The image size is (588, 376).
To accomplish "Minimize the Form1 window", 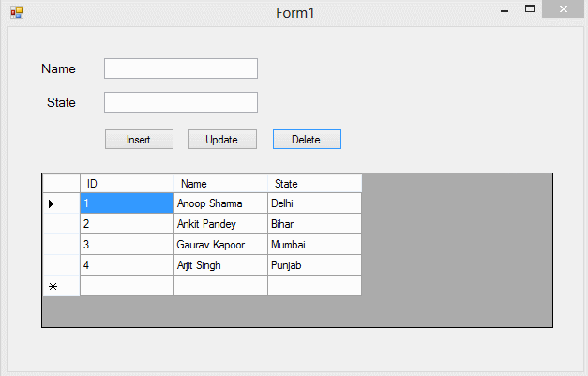I will pos(505,11).
